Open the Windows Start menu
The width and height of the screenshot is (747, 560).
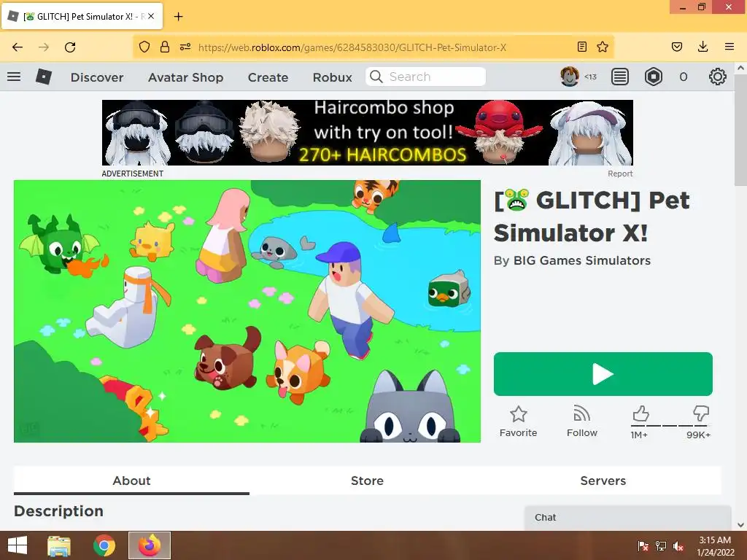pos(18,545)
